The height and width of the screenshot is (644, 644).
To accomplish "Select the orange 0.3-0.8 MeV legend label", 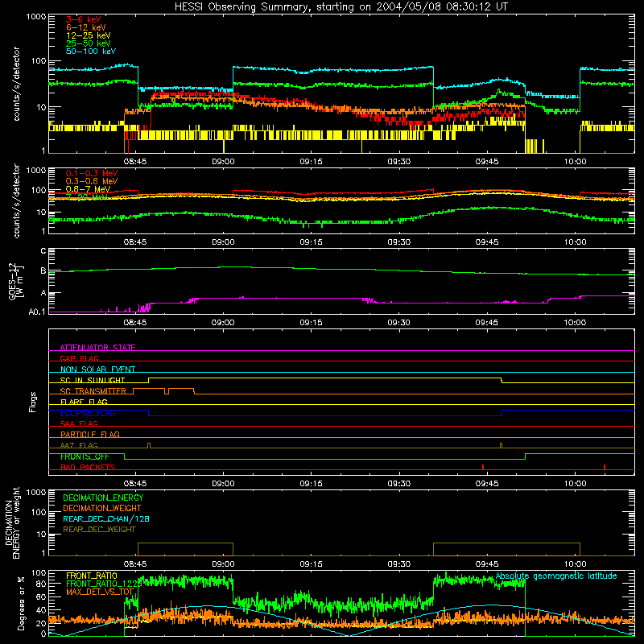I will 92,181.
